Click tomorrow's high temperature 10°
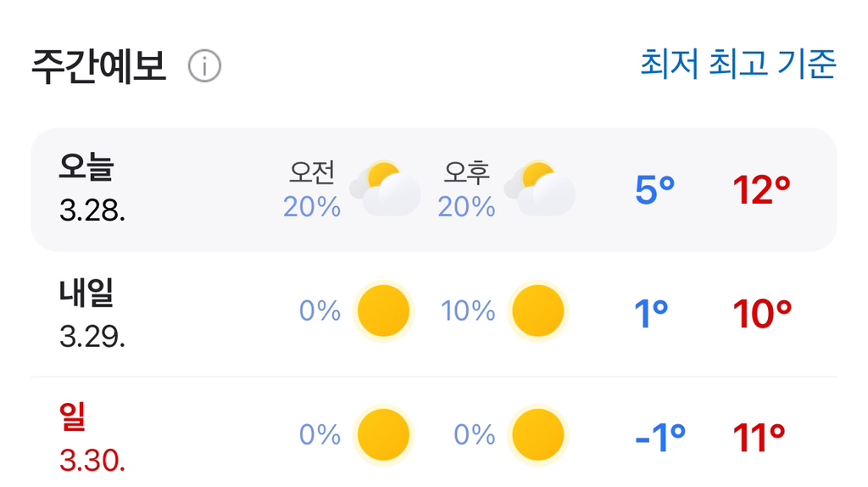Screen dimensions: 868x487 [x=762, y=314]
